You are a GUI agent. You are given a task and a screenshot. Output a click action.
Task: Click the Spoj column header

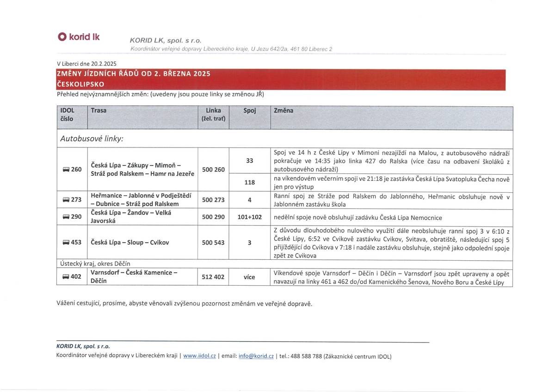tap(249, 111)
